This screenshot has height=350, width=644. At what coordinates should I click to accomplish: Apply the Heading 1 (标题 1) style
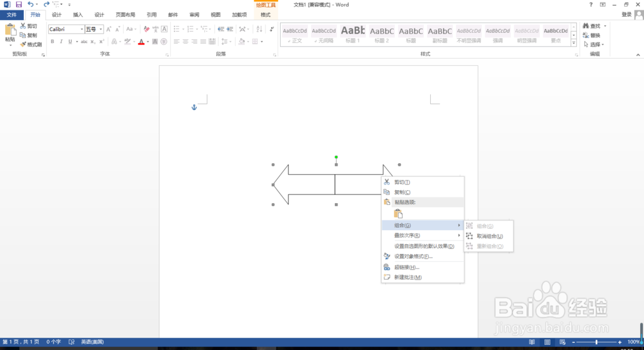(x=353, y=35)
